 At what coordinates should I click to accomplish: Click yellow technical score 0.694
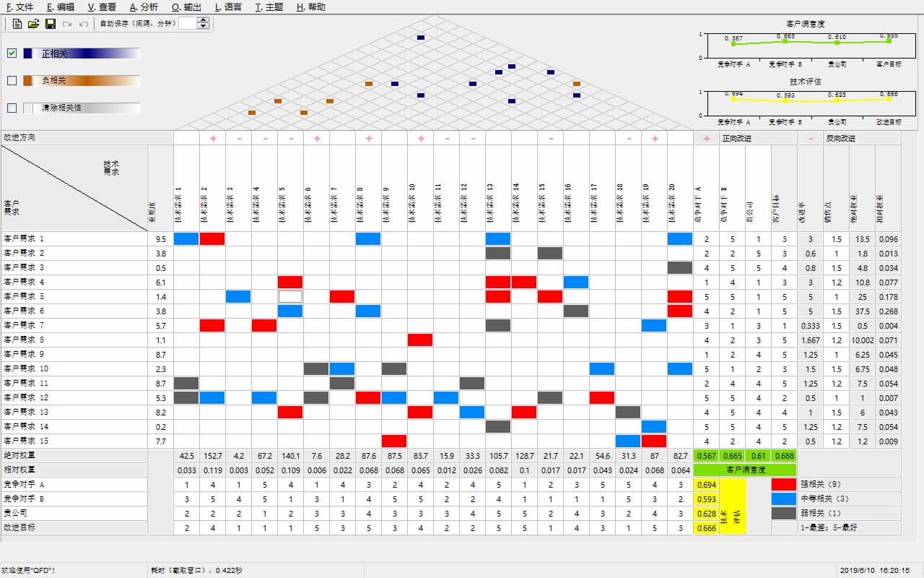(706, 484)
